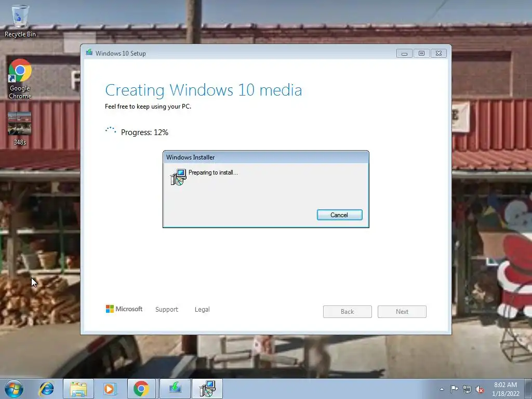This screenshot has height=399, width=532.
Task: Minimize the Windows 10 Setup window
Action: (404, 54)
